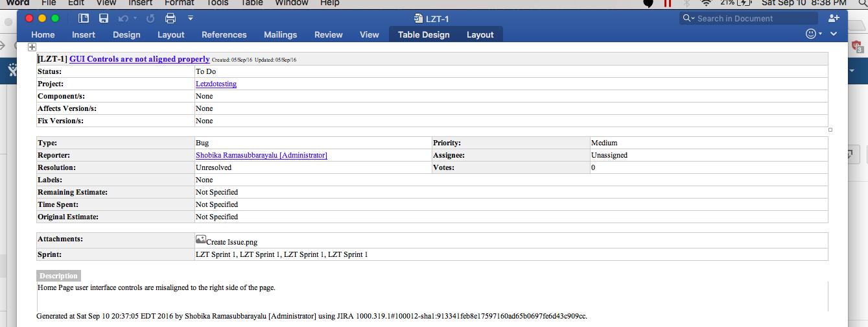Click the Redo/Repeat circular arrow icon
The width and height of the screenshot is (868, 327).
[x=150, y=18]
